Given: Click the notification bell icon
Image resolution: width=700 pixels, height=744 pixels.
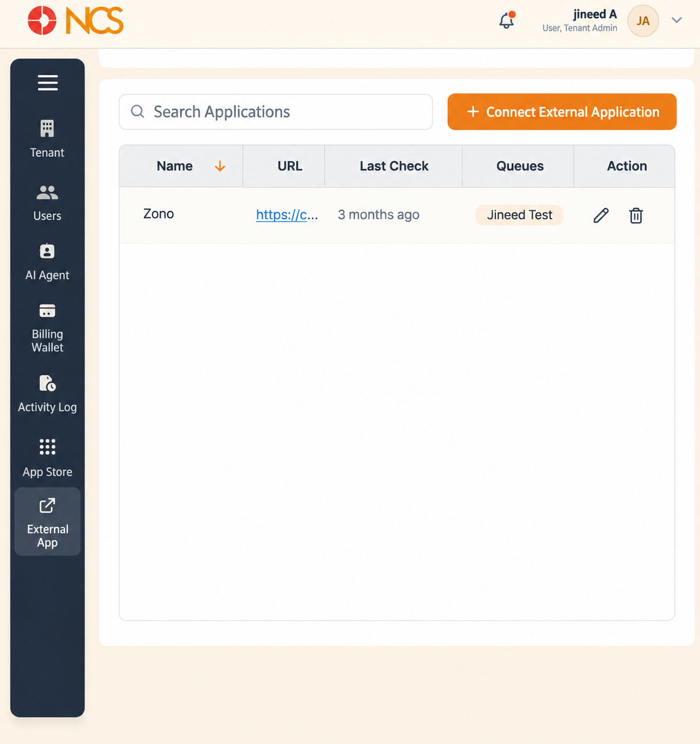Looking at the screenshot, I should pyautogui.click(x=507, y=21).
